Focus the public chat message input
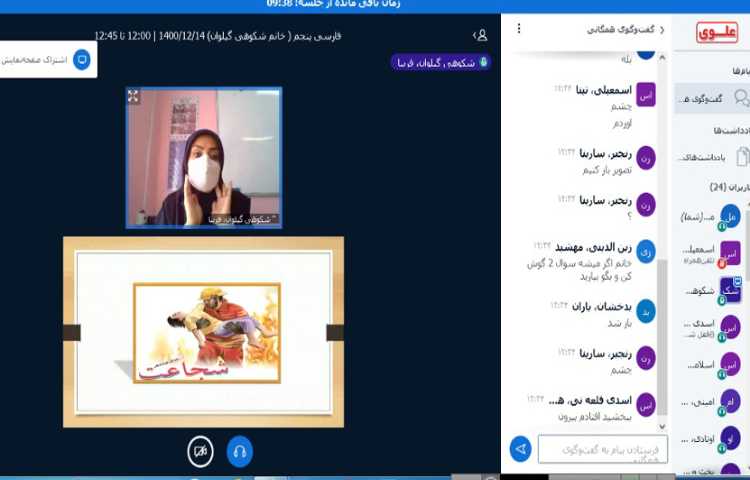The width and height of the screenshot is (750, 480). [x=603, y=449]
